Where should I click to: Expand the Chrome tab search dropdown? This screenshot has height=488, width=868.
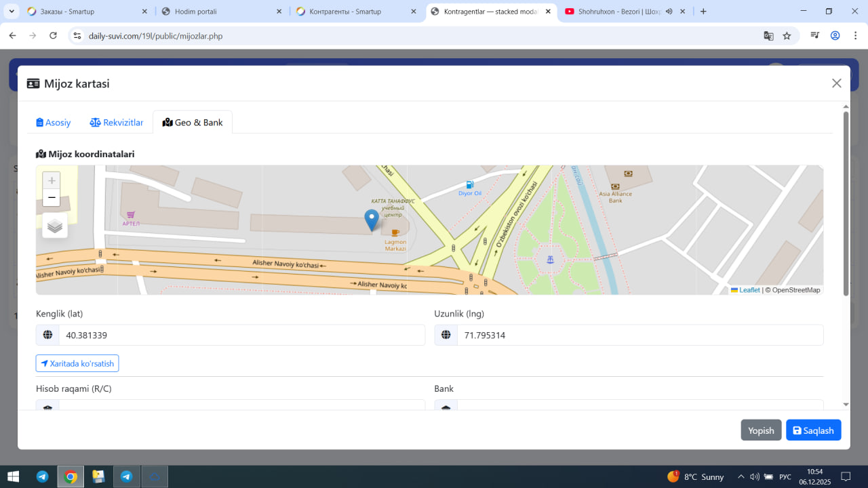click(x=12, y=12)
